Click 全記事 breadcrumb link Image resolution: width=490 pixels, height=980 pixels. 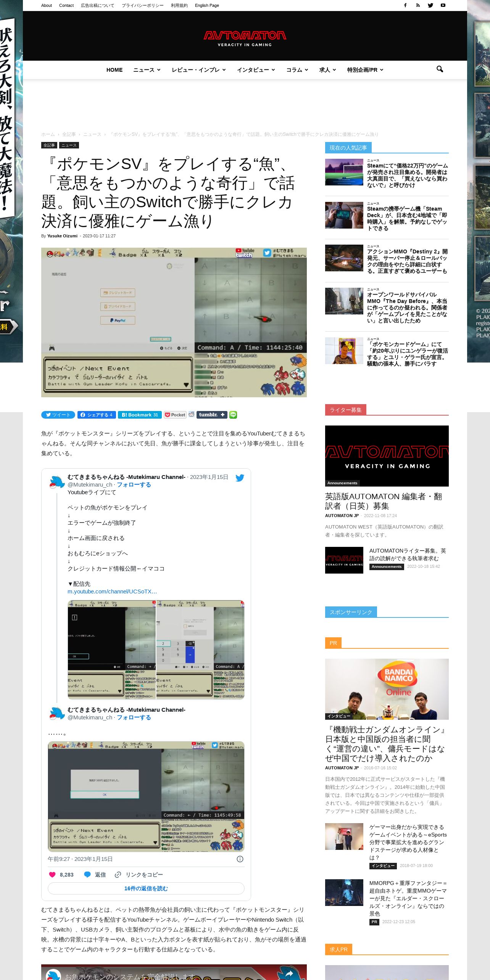69,134
